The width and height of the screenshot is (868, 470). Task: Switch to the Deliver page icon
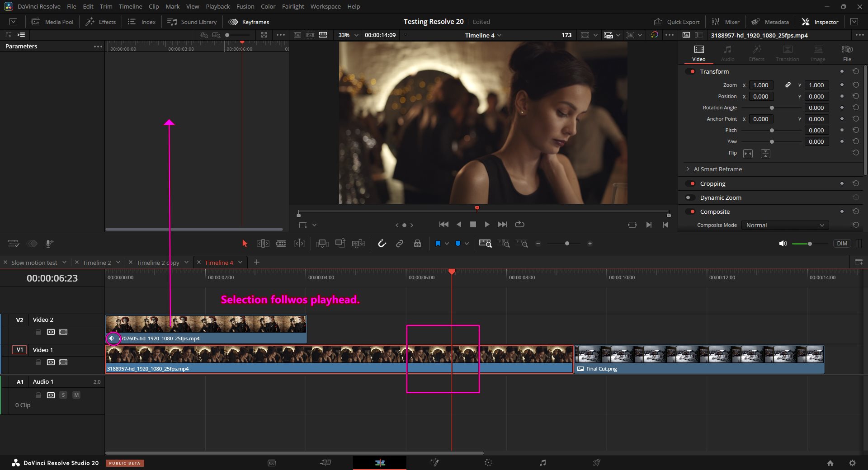597,462
